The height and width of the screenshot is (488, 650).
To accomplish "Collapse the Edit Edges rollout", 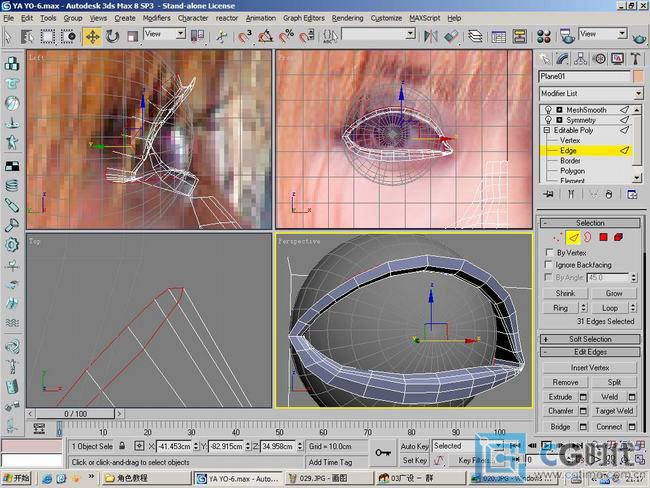I will tap(590, 352).
